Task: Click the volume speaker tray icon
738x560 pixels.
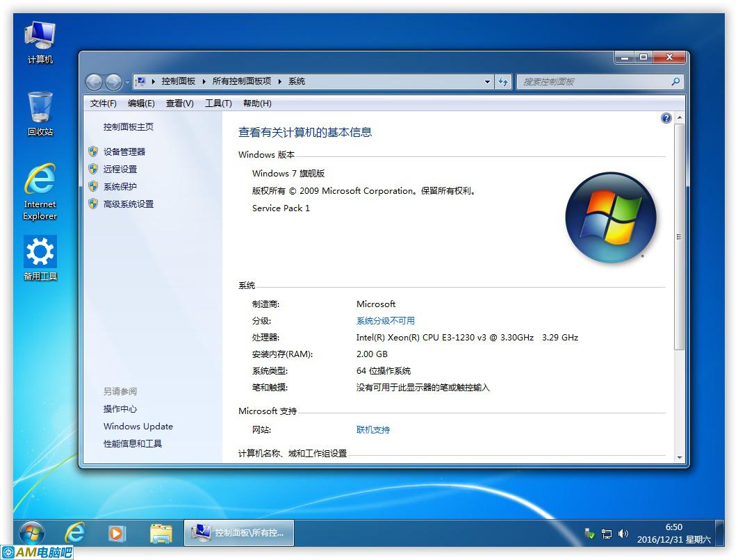Action: tap(623, 534)
